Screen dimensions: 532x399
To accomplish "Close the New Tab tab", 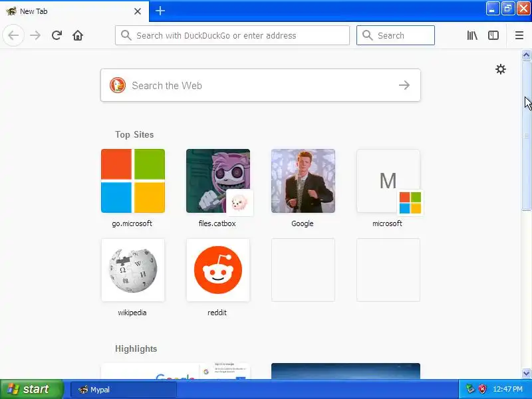I will [x=138, y=11].
